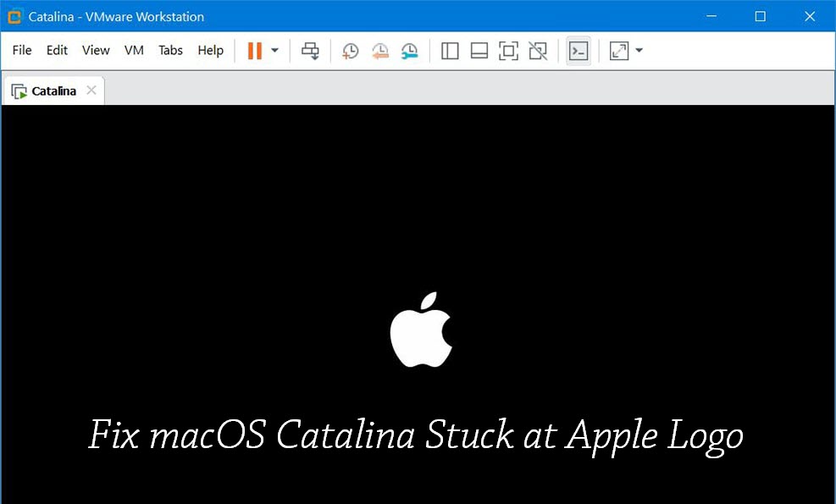This screenshot has width=836, height=504.
Task: Pause the virtual machine with the orange button
Action: click(x=255, y=51)
